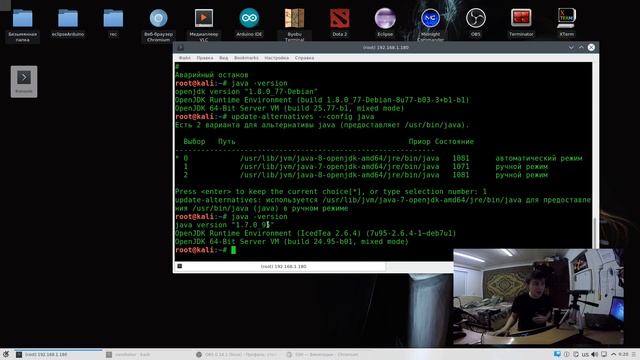Click the terminal vertical scrollbar
The image size is (640, 360).
click(x=595, y=156)
